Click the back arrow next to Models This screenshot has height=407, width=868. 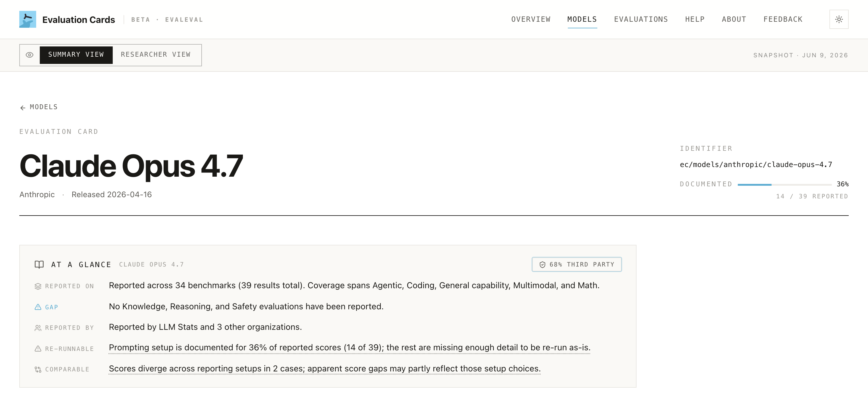click(23, 107)
